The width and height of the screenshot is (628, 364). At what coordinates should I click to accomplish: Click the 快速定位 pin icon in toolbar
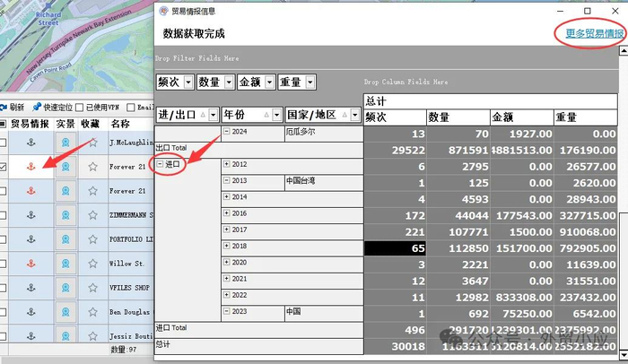pyautogui.click(x=37, y=107)
